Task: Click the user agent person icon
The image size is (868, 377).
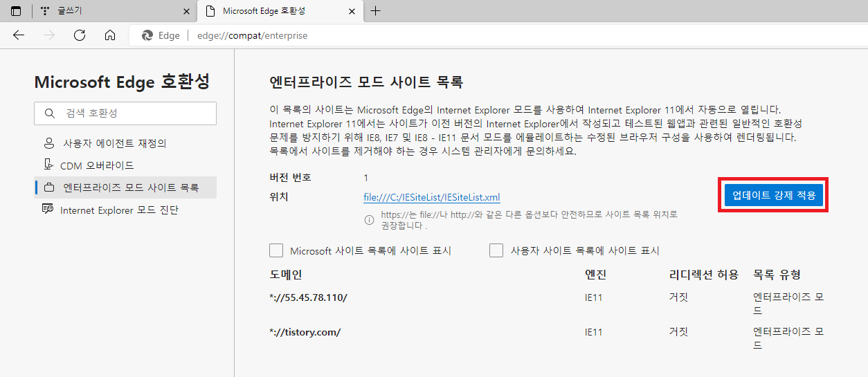Action: click(48, 143)
